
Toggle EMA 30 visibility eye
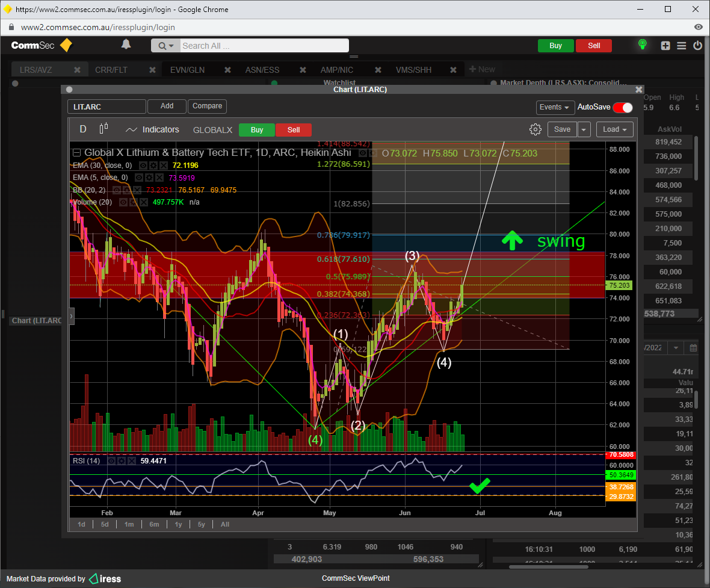[x=143, y=166]
